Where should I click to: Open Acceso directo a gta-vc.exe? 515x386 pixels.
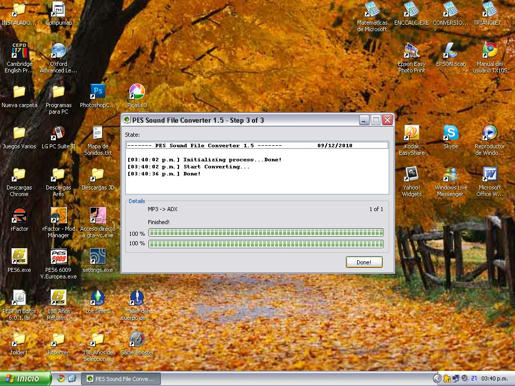(x=97, y=223)
